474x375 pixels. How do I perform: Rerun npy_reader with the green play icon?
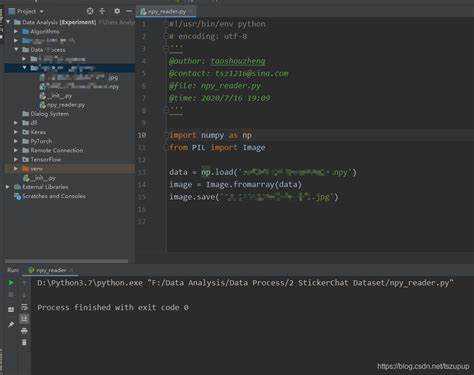[11, 283]
